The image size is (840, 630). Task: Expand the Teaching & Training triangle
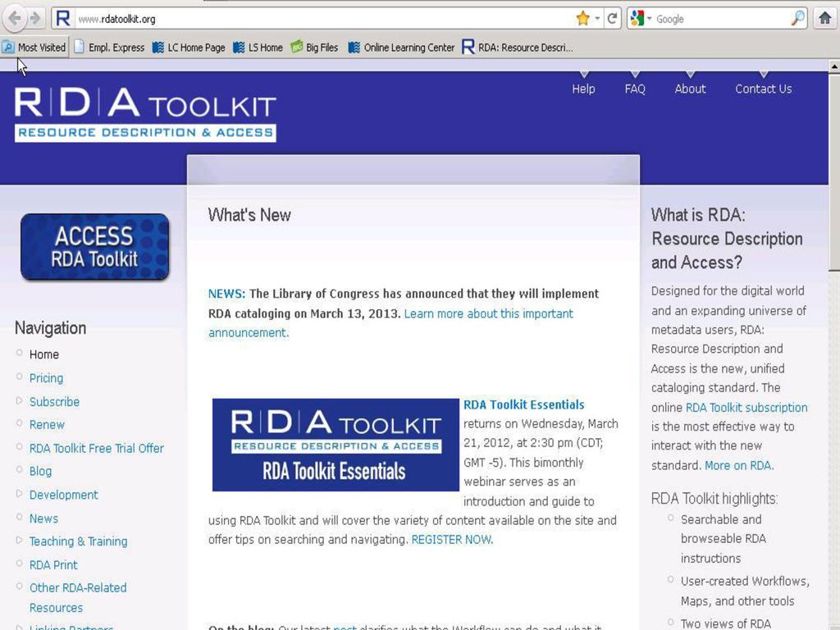tap(20, 540)
